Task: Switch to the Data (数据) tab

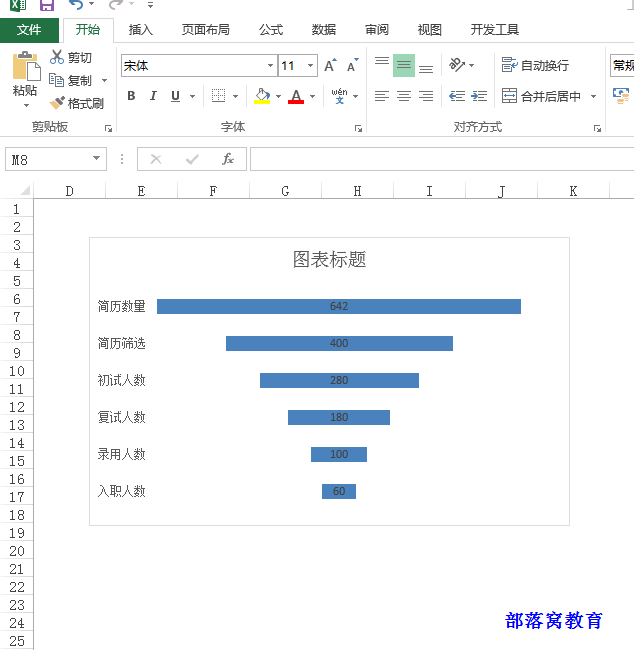Action: point(324,30)
